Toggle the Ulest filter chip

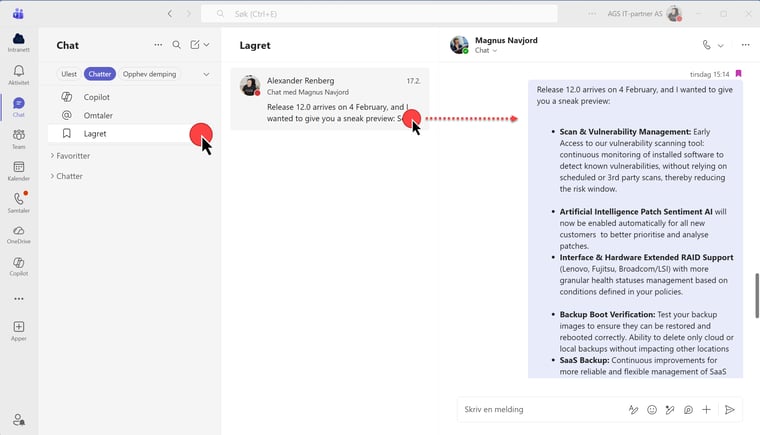click(69, 74)
